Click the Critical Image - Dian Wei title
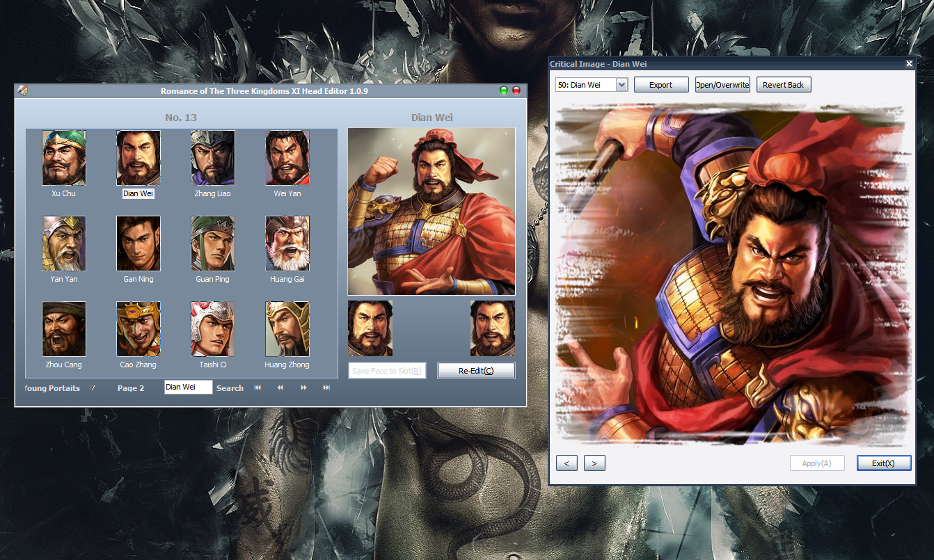Viewport: 934px width, 560px height. 599,64
